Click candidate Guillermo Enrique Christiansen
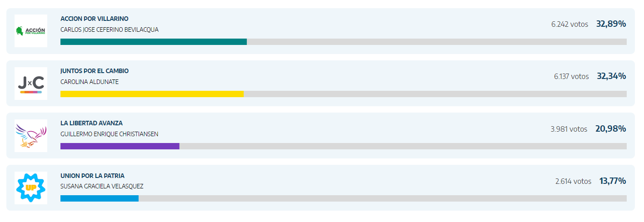The image size is (644, 222). [109, 134]
